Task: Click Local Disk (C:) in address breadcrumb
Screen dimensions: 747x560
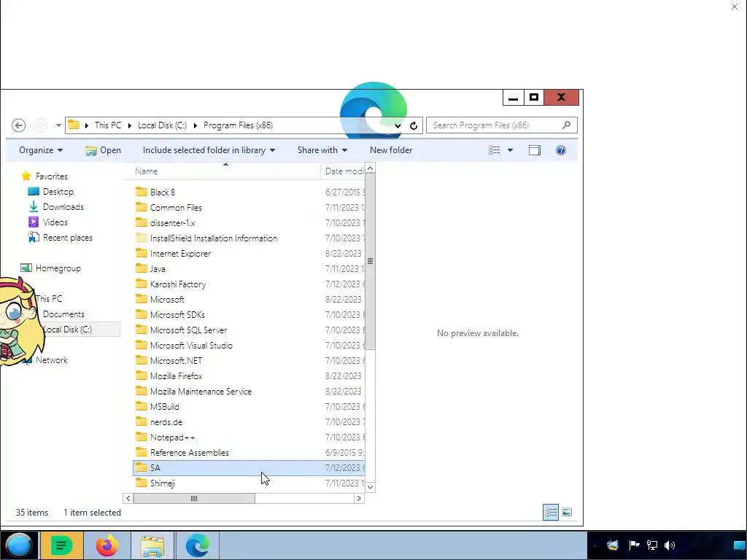Action: (x=162, y=125)
